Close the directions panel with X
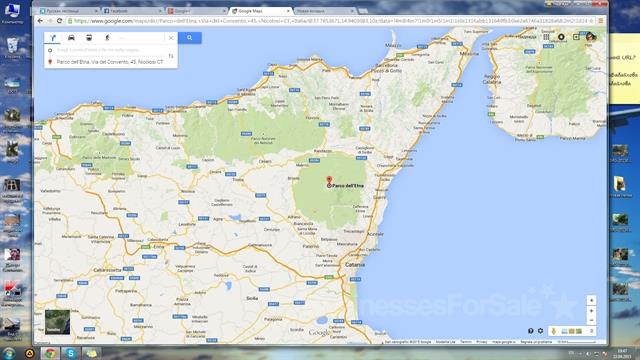The height and width of the screenshot is (360, 640). pyautogui.click(x=171, y=38)
